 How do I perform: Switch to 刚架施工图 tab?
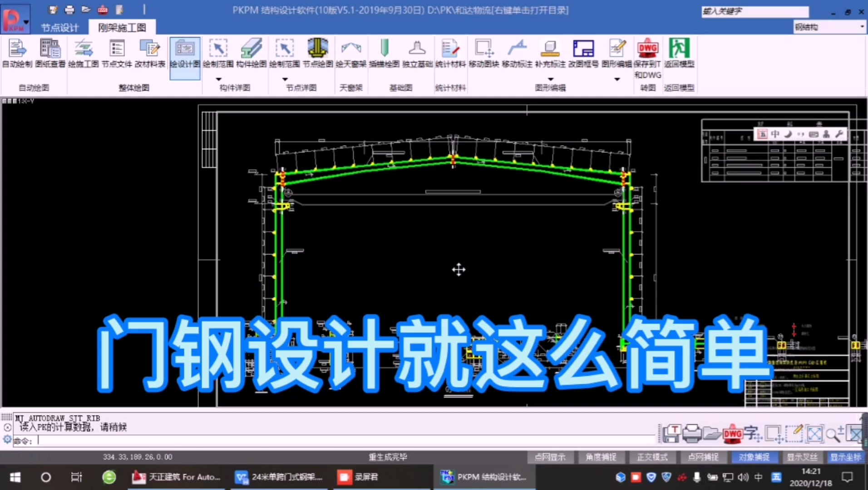tap(122, 28)
